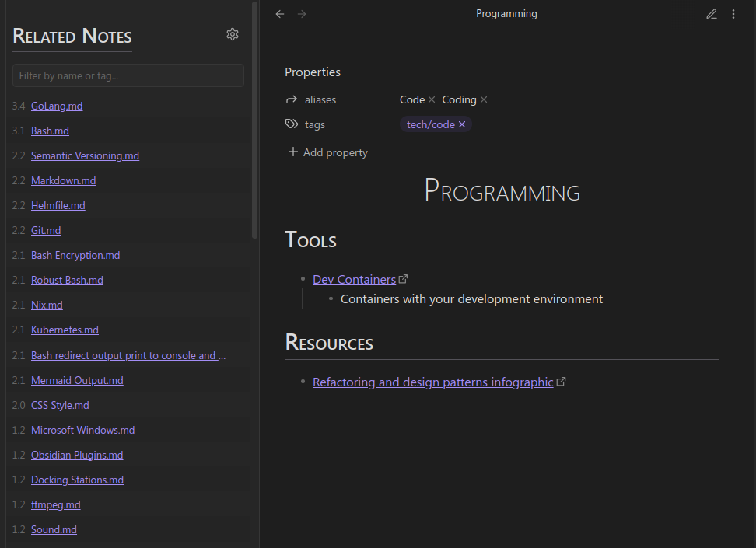Open Nix.md note
The image size is (756, 548).
click(x=47, y=305)
